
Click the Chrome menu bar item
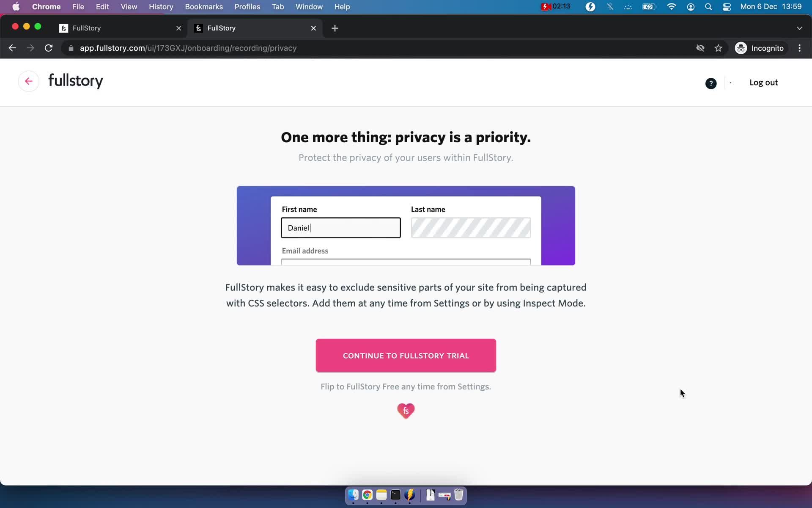click(46, 6)
